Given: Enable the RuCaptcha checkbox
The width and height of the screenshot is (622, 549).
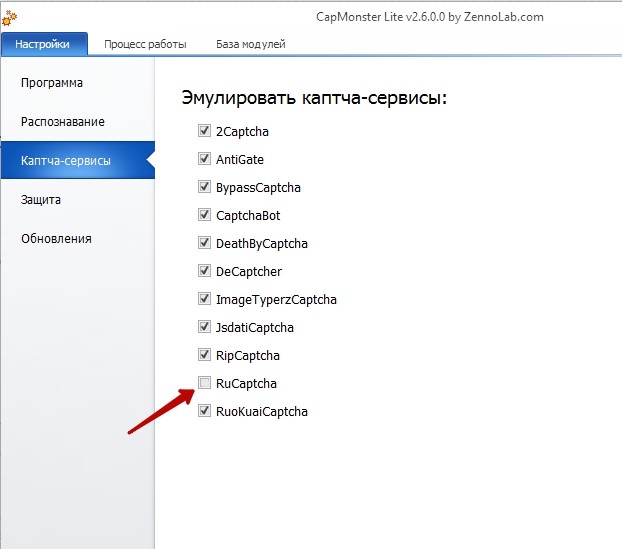Looking at the screenshot, I should tap(204, 383).
